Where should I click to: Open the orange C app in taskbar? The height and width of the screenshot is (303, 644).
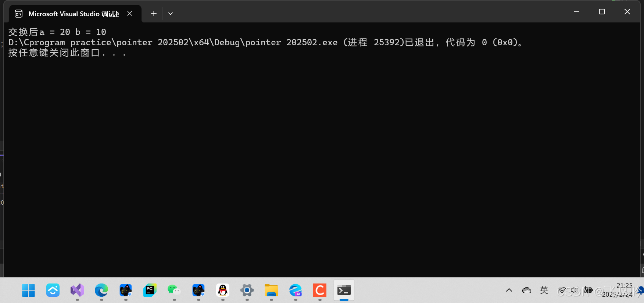(x=319, y=290)
